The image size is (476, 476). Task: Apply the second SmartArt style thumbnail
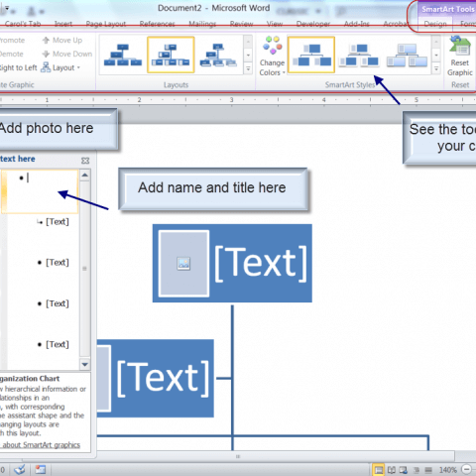point(359,55)
